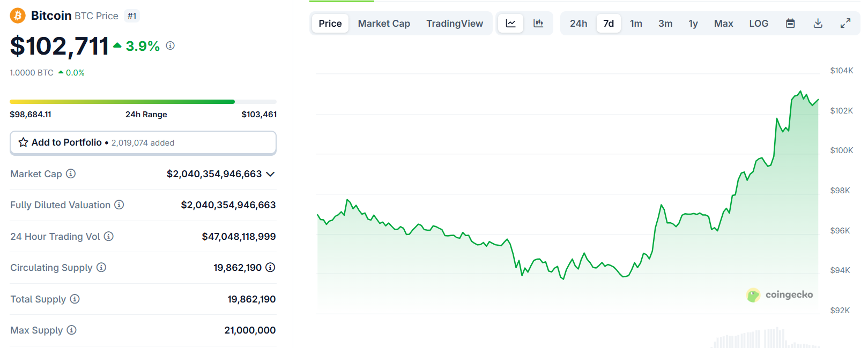Click the Max Supply value 21,000,000
Image resolution: width=868 pixels, height=348 pixels.
pyautogui.click(x=250, y=330)
